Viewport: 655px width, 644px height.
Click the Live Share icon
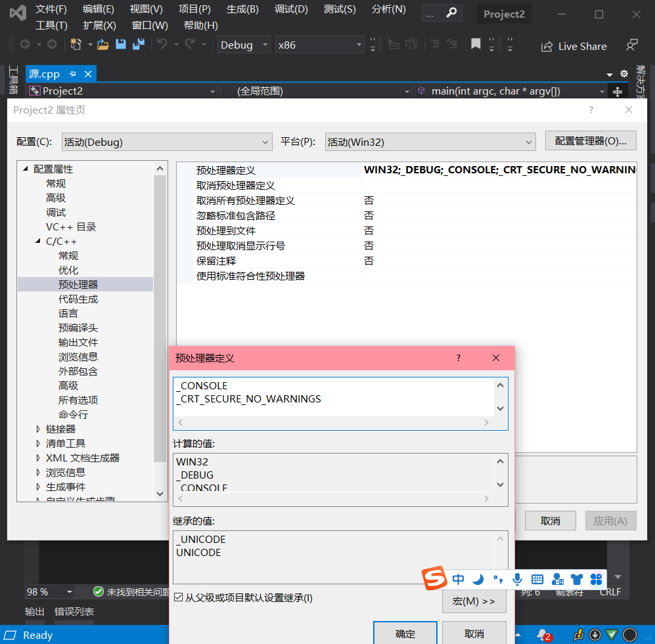(x=547, y=47)
